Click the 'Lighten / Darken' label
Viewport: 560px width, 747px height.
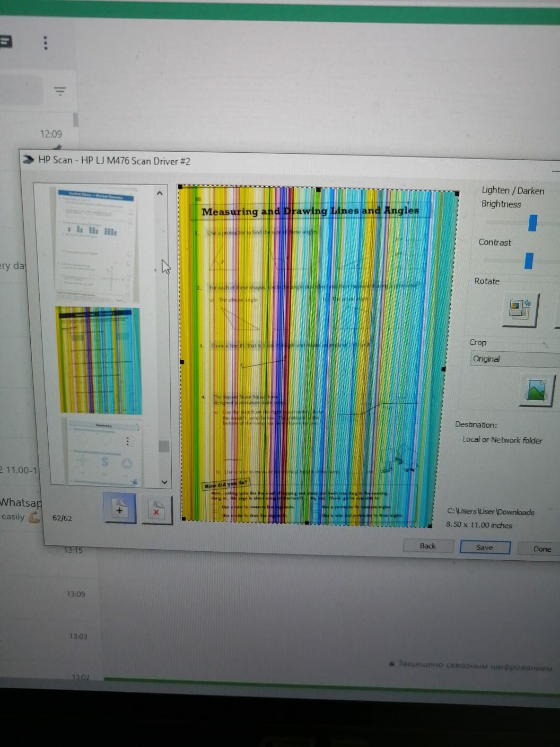click(x=513, y=190)
